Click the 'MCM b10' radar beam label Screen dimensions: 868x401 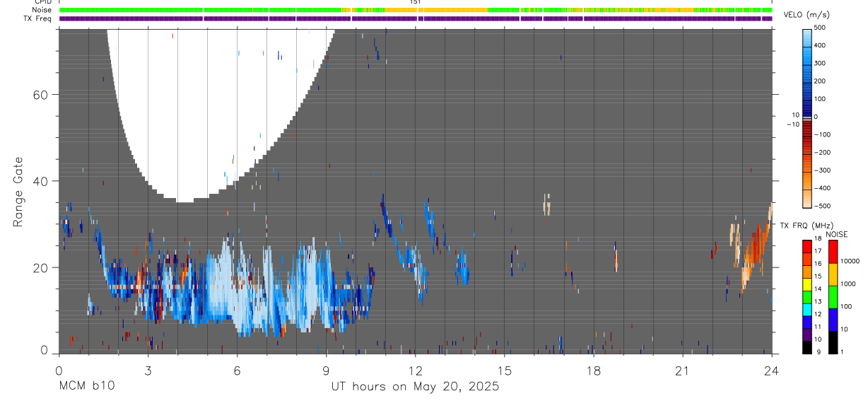pyautogui.click(x=86, y=387)
